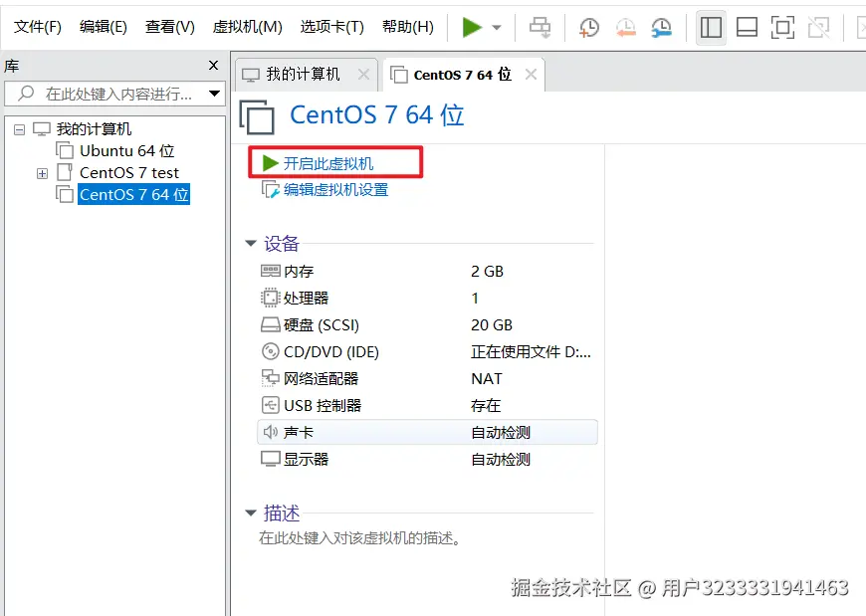This screenshot has height=616, width=866.
Task: Toggle the library sidebar view icon
Action: [711, 27]
